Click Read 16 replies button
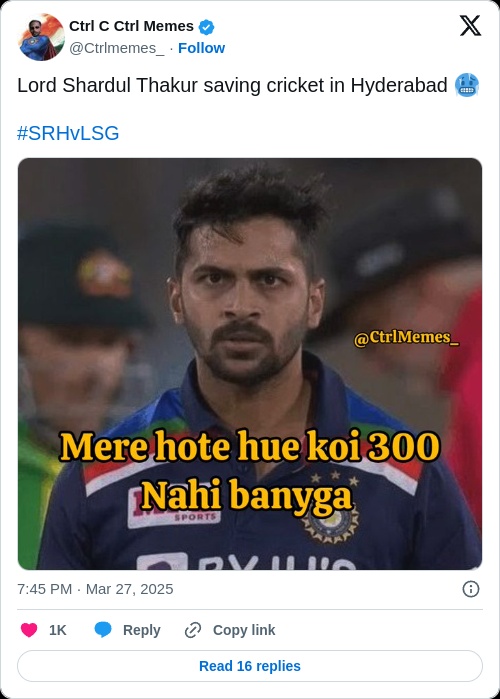This screenshot has height=699, width=500. pyautogui.click(x=250, y=666)
